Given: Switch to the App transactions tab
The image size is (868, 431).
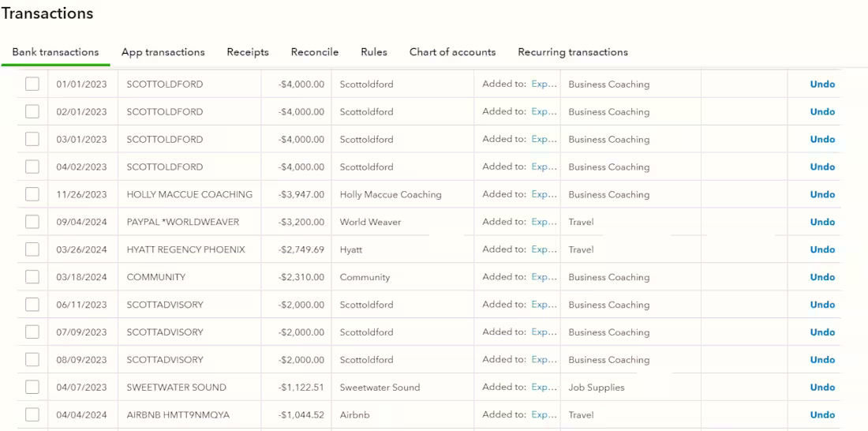Looking at the screenshot, I should pyautogui.click(x=163, y=52).
